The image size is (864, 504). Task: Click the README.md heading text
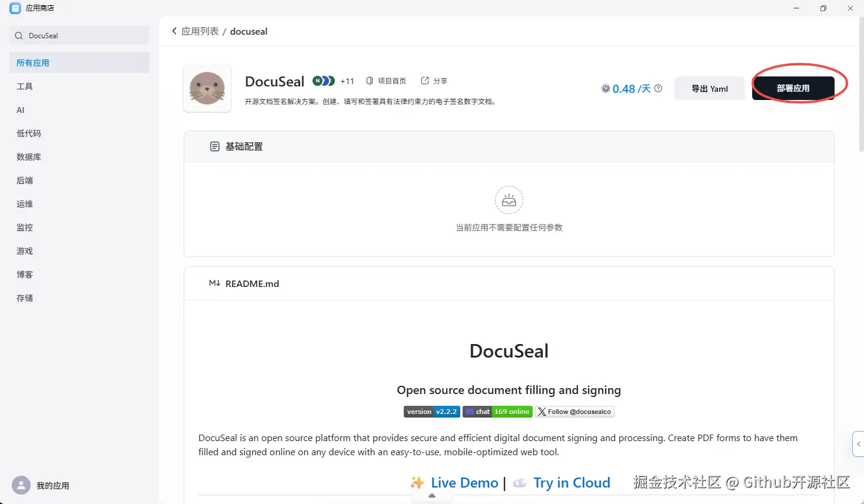point(252,283)
